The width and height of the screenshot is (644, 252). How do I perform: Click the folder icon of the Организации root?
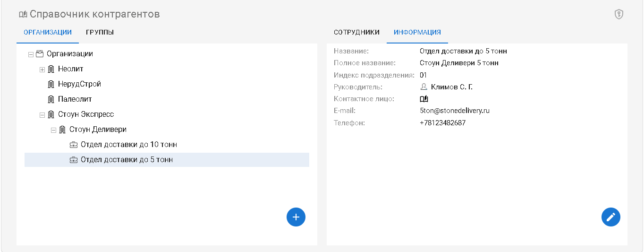tap(40, 54)
